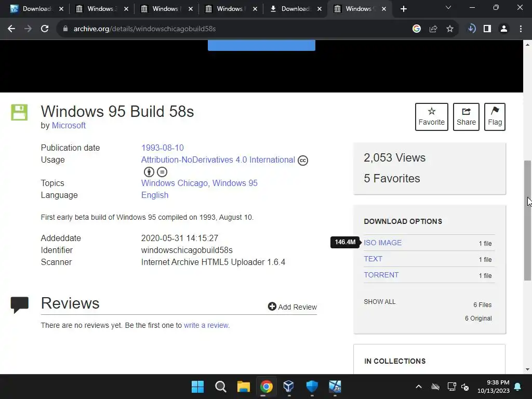This screenshot has height=399, width=532.
Task: Download the ISO IMAGE option
Action: pos(383,243)
